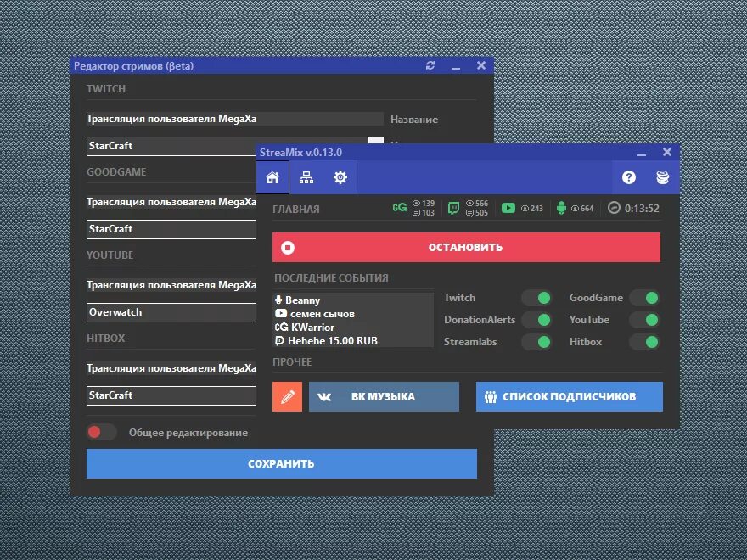This screenshot has height=560, width=747.
Task: Click the GOODGAME section header
Action: tap(116, 172)
